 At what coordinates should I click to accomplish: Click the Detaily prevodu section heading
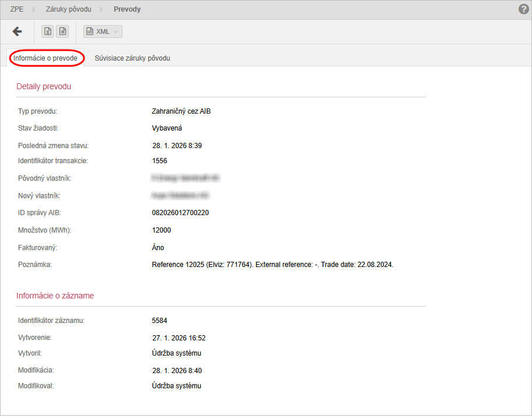[44, 86]
